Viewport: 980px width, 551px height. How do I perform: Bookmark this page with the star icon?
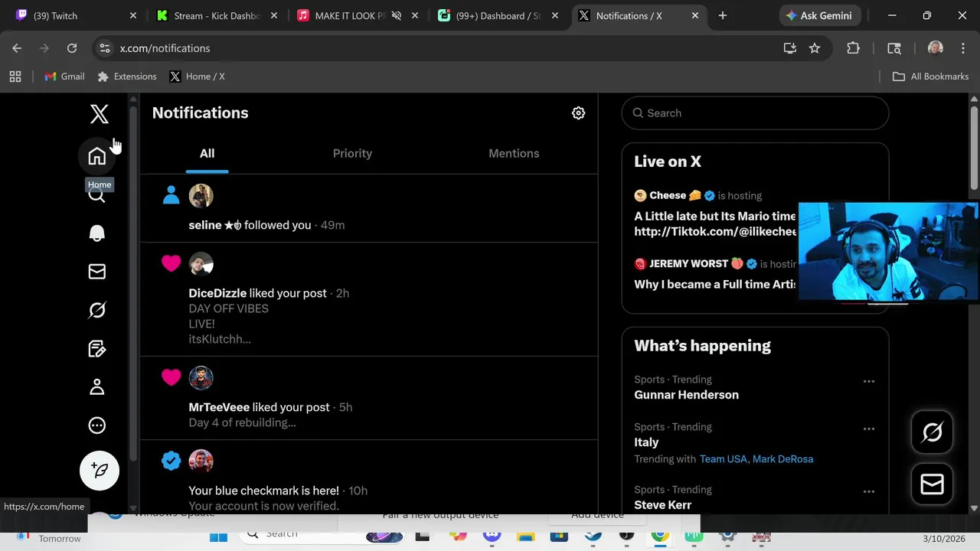point(815,48)
